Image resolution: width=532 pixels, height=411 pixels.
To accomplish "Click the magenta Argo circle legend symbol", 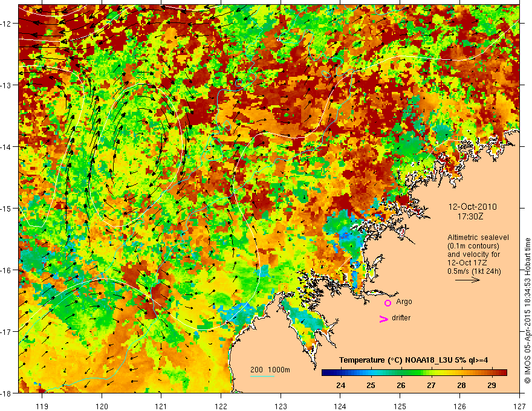I will click(388, 303).
